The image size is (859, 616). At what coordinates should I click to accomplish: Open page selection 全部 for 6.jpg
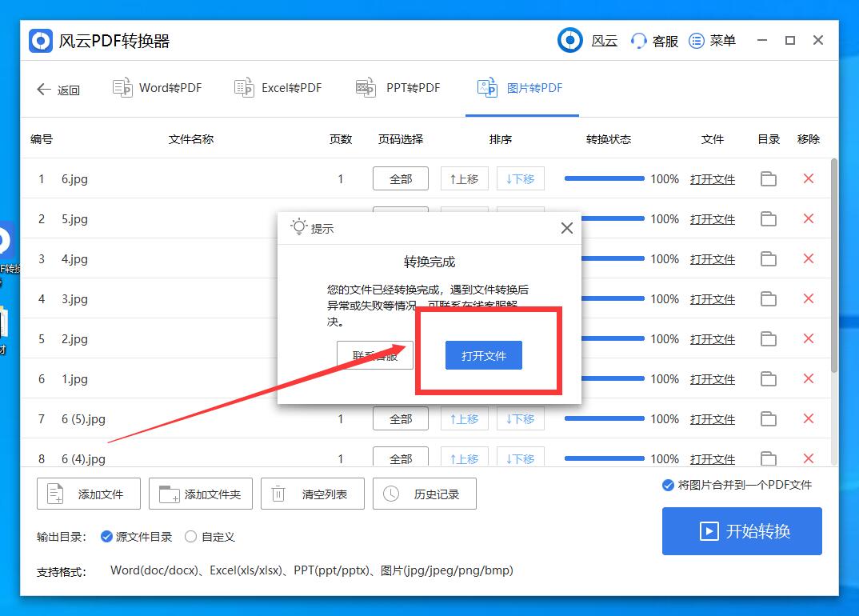(x=400, y=178)
